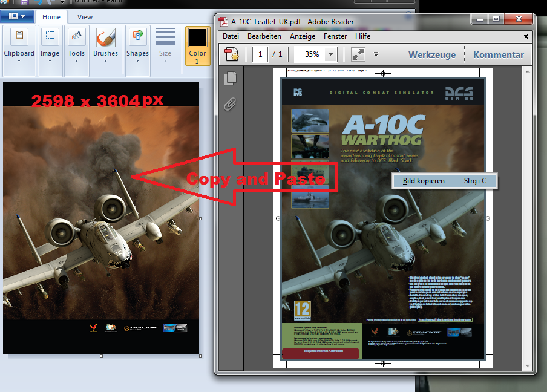Select the Color 1 black swatch
The height and width of the screenshot is (392, 547).
coord(197,38)
